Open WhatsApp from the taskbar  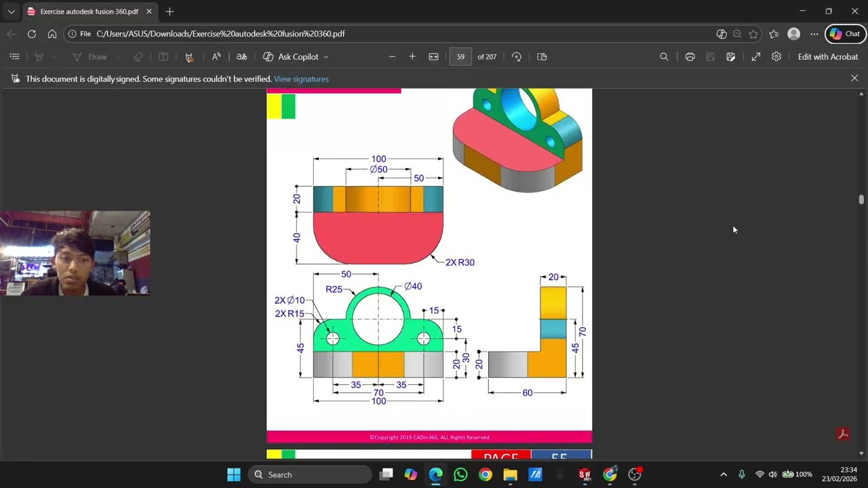(460, 474)
